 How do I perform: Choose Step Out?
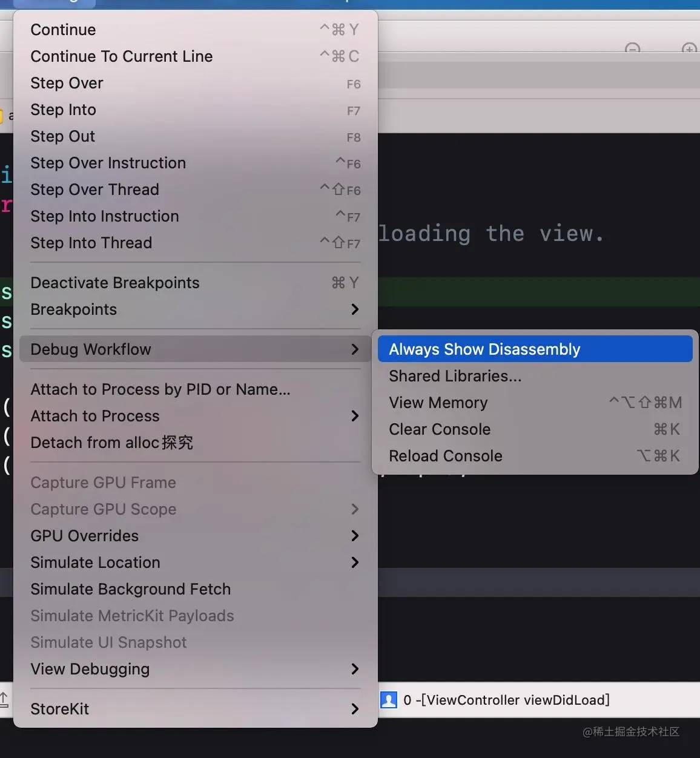click(195, 136)
